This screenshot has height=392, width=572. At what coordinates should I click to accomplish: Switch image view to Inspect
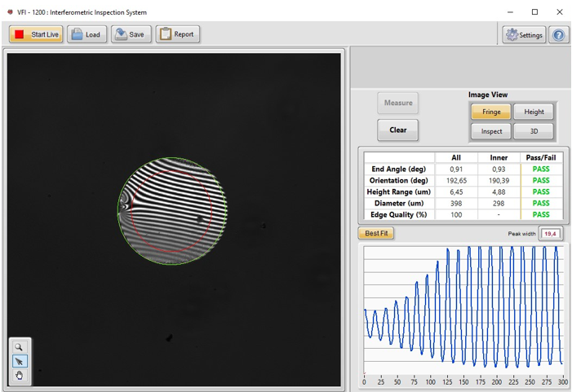point(491,131)
